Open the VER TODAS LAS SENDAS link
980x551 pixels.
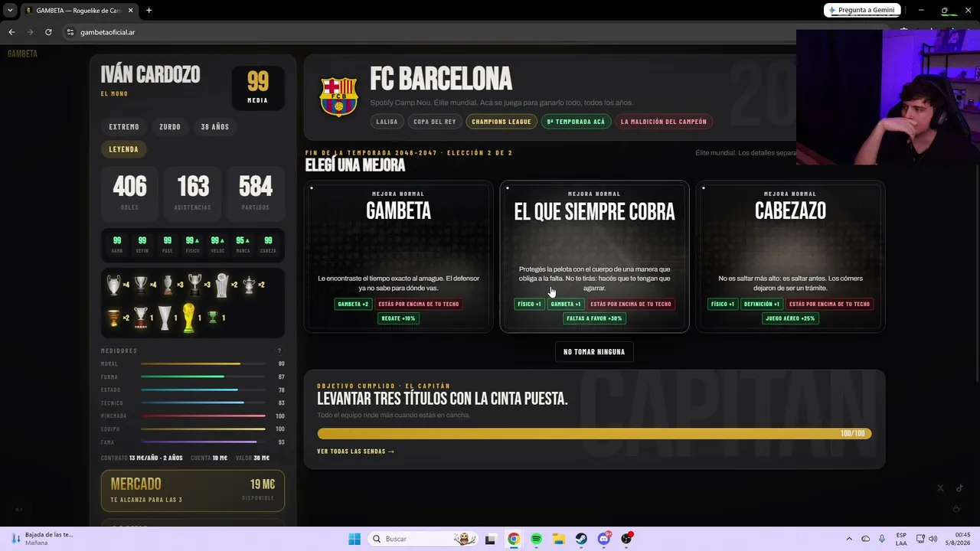356,452
